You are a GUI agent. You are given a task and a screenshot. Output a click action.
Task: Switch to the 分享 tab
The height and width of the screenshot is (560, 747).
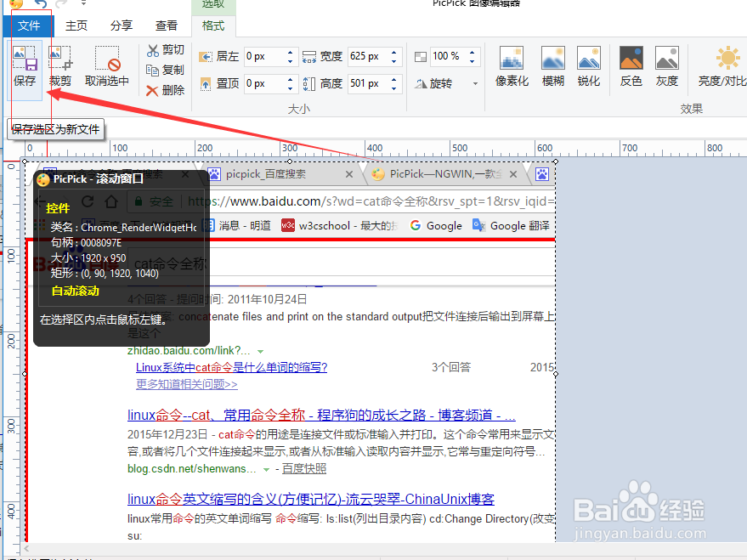coord(122,25)
